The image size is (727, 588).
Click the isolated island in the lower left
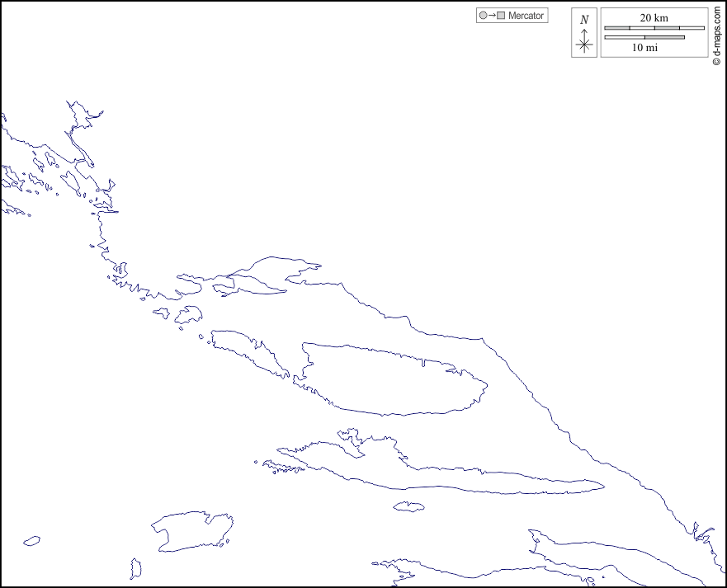pyautogui.click(x=192, y=529)
